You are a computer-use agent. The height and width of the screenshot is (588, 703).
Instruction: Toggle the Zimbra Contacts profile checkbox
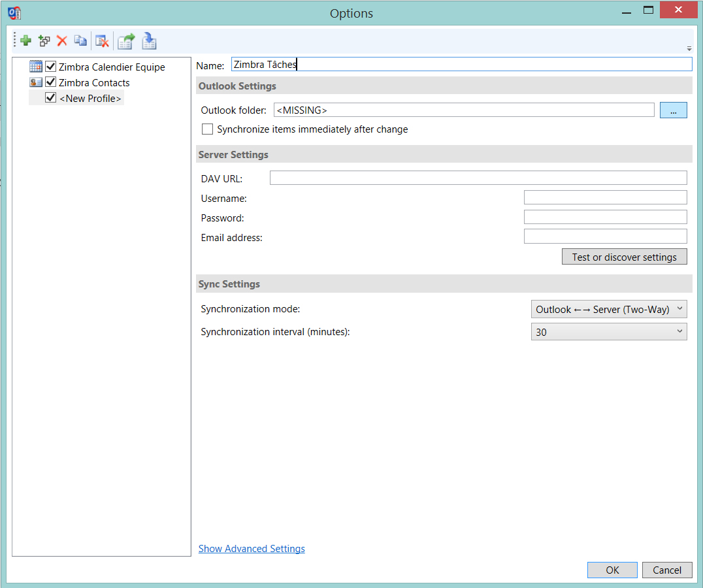click(51, 82)
